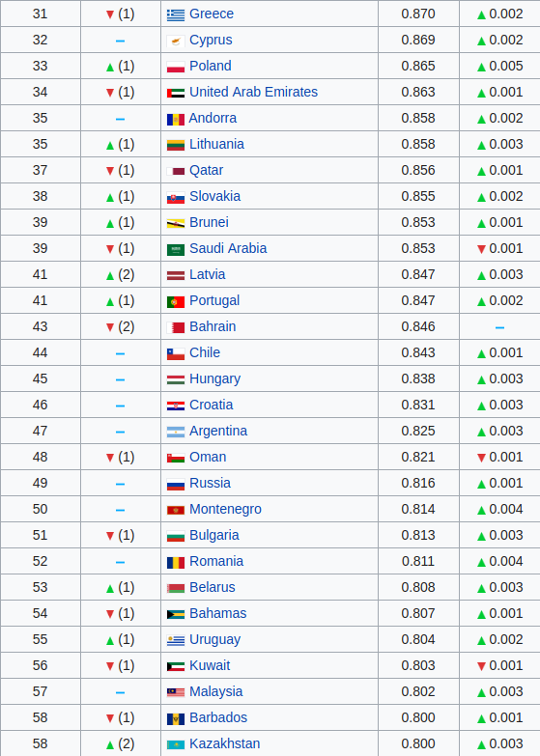Viewport: 540px width, 756px height.
Task: Click the Montenegro flag icon
Action: [x=176, y=510]
